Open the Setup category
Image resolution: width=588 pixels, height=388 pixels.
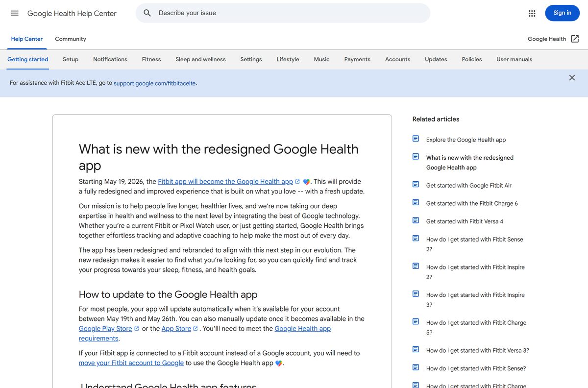pos(71,59)
